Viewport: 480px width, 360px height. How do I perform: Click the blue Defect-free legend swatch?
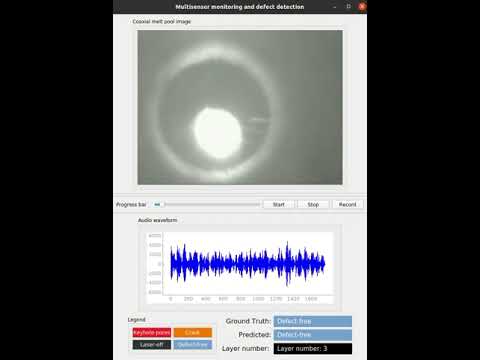coord(193,344)
